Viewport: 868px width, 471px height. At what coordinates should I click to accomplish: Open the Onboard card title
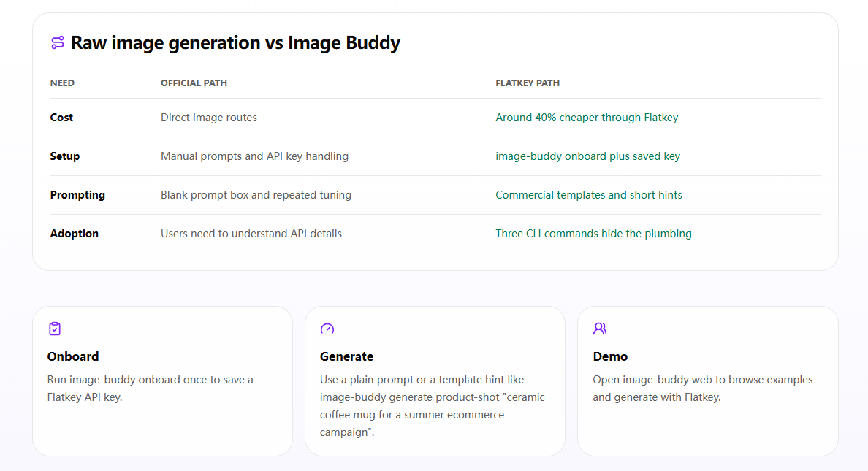(x=73, y=356)
